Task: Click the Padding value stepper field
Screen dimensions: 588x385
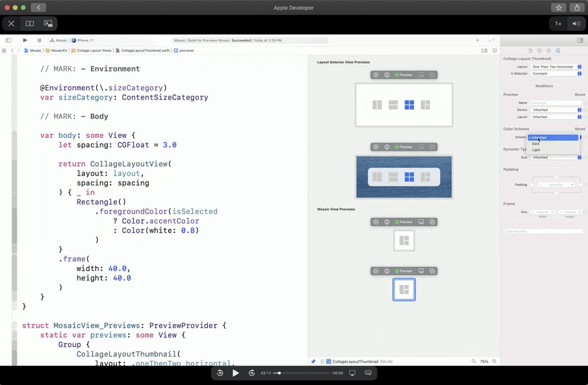Action: 556,185
